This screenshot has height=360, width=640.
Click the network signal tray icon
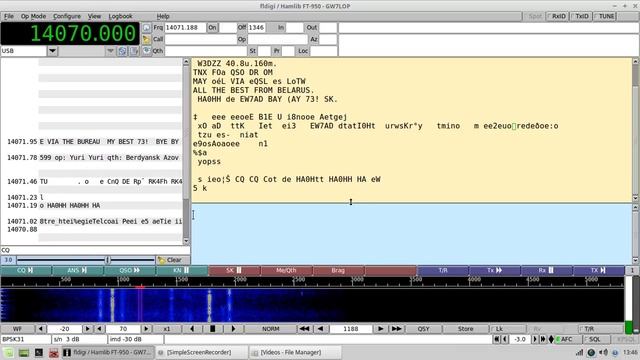tap(579, 352)
